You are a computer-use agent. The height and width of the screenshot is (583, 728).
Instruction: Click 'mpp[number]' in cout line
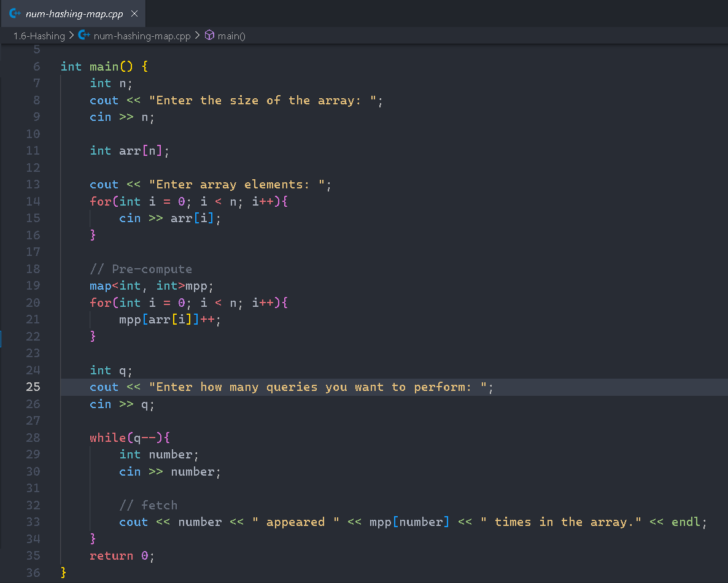tap(409, 522)
